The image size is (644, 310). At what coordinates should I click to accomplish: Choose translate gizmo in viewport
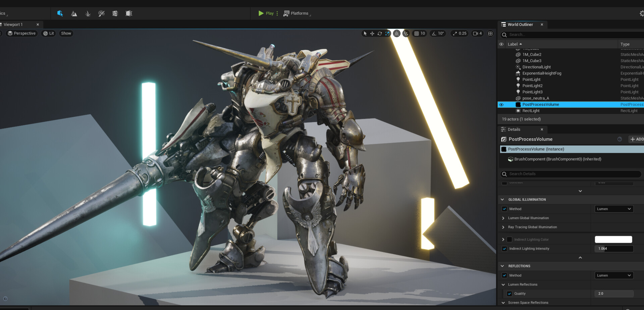[372, 34]
